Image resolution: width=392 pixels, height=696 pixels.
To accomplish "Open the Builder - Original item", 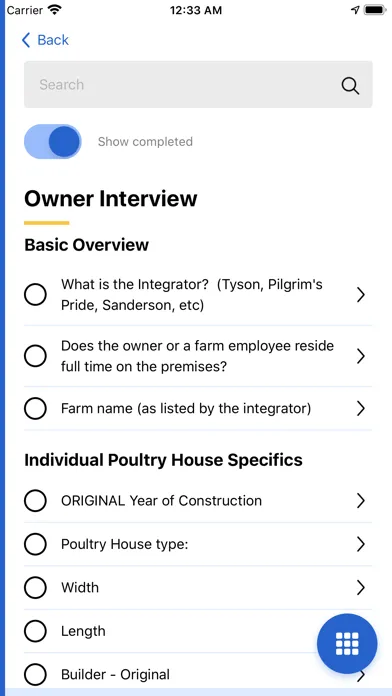I will [x=198, y=675].
